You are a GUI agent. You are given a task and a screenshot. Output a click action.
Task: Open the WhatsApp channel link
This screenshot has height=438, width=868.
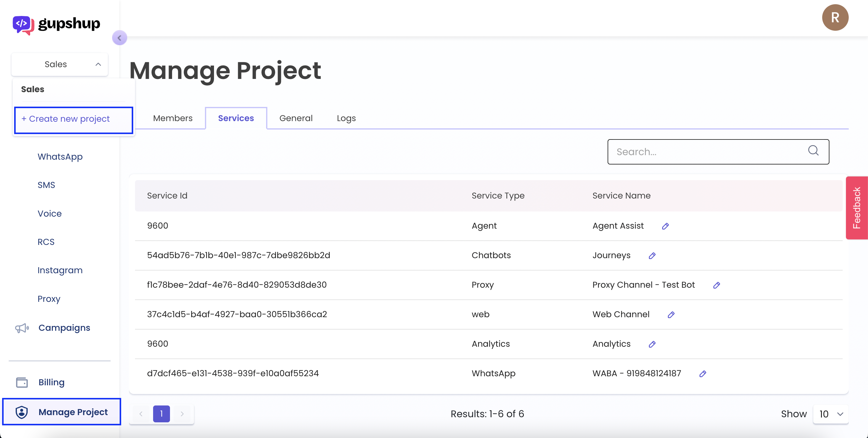point(60,157)
